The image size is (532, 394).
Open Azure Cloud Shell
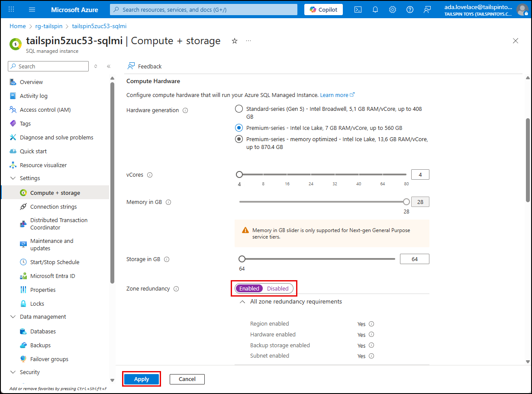point(358,9)
